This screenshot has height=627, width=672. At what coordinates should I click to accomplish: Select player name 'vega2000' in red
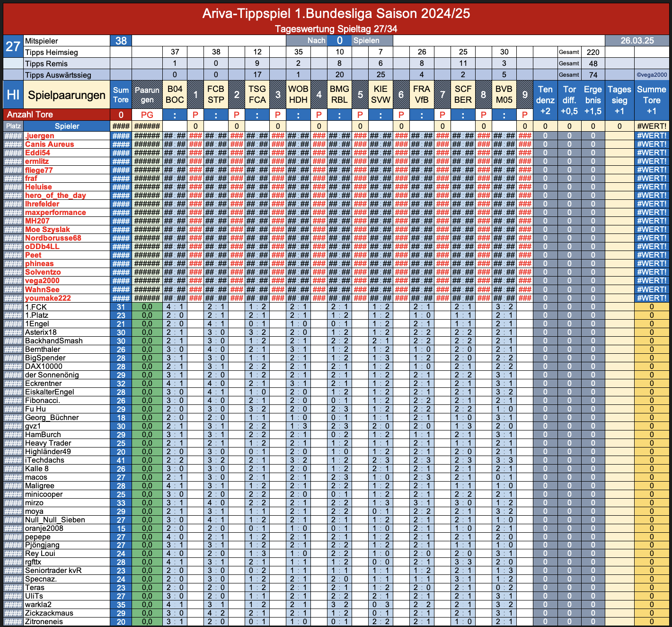42,281
